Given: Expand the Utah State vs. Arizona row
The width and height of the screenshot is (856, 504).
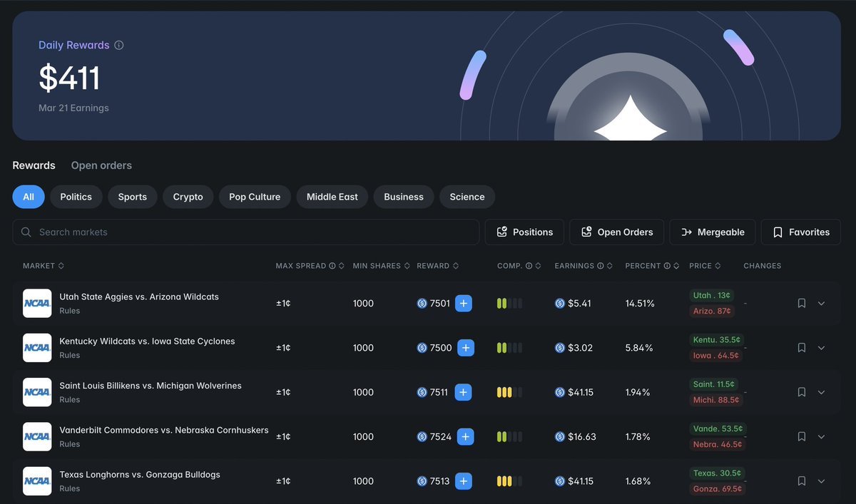Looking at the screenshot, I should pos(821,303).
